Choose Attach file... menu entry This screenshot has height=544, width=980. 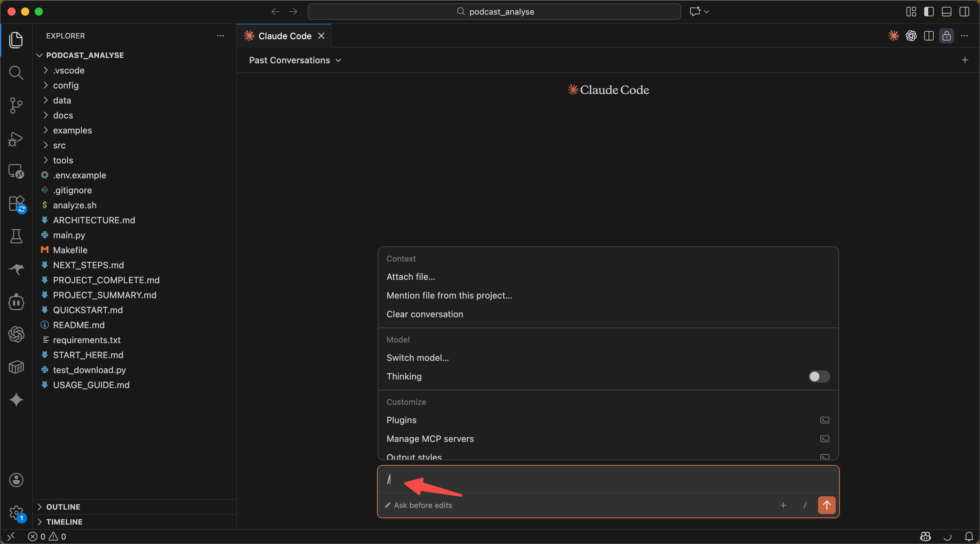[x=608, y=277]
